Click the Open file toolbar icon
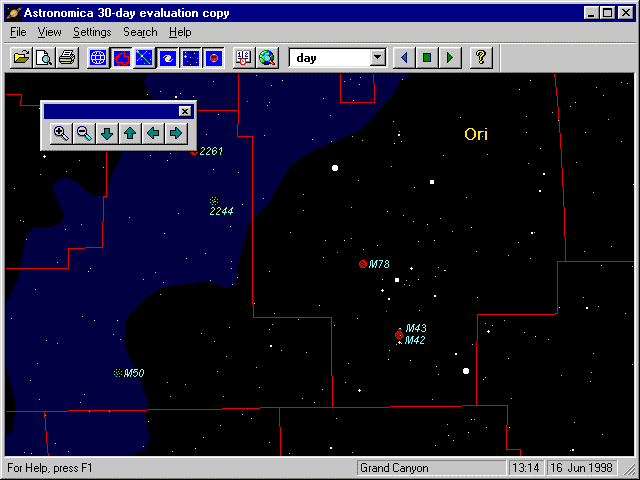The image size is (640, 480). pyautogui.click(x=20, y=58)
